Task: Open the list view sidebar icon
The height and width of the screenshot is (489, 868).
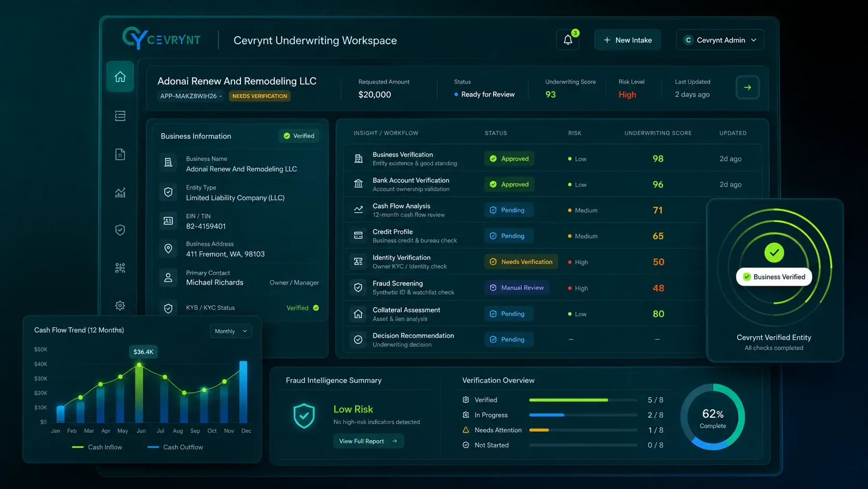Action: [120, 116]
